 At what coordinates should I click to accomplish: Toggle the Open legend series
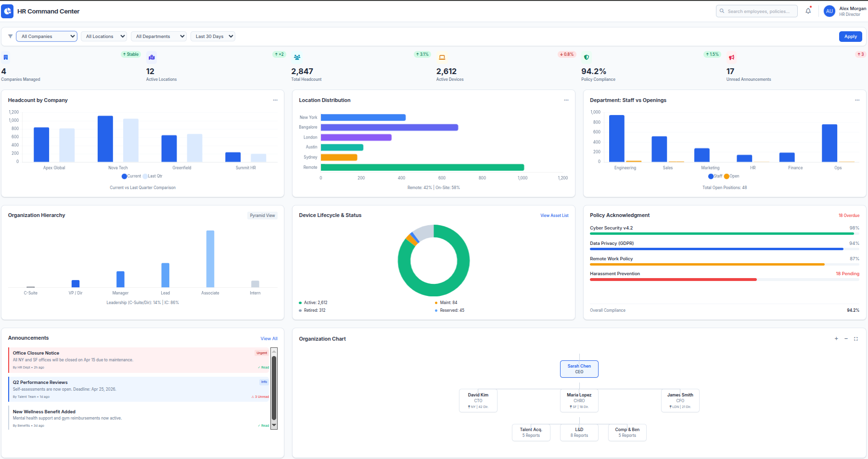point(731,176)
